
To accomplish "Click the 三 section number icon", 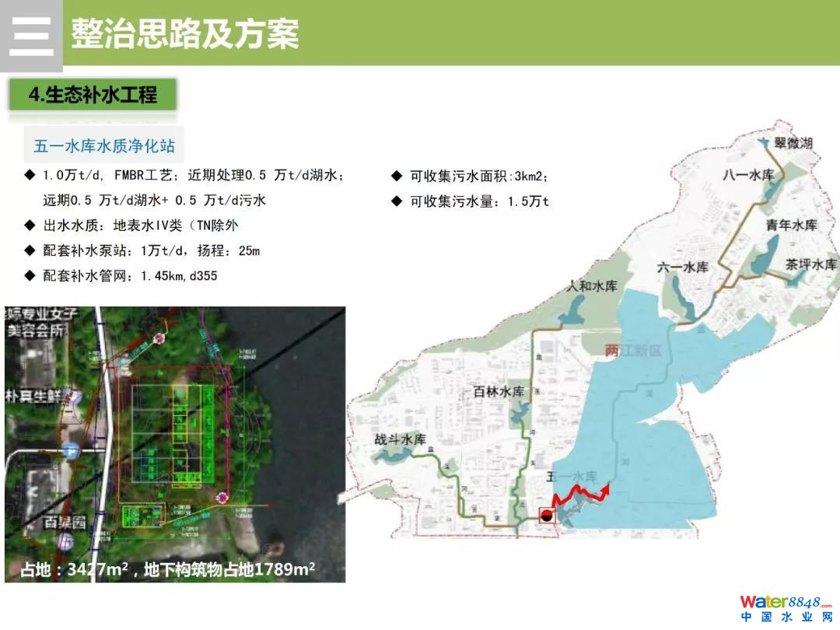I will pyautogui.click(x=31, y=35).
